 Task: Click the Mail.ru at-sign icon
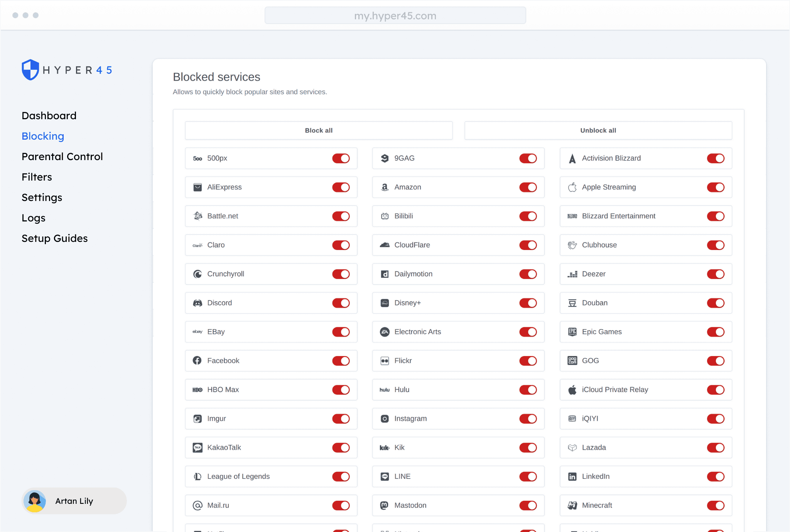(197, 505)
